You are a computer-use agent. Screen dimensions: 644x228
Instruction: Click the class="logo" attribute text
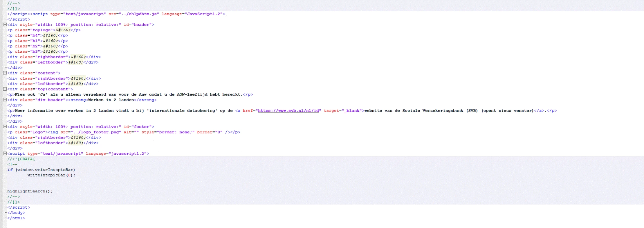pyautogui.click(x=30, y=132)
